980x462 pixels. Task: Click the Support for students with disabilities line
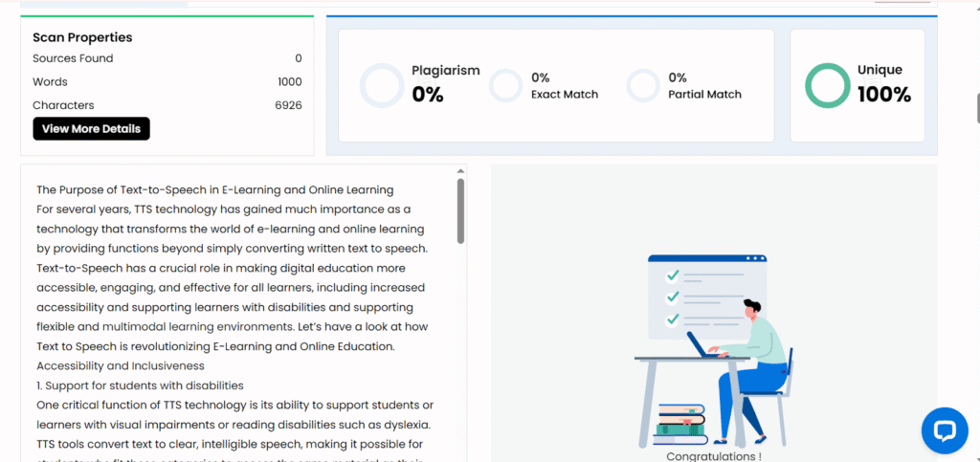(140, 385)
